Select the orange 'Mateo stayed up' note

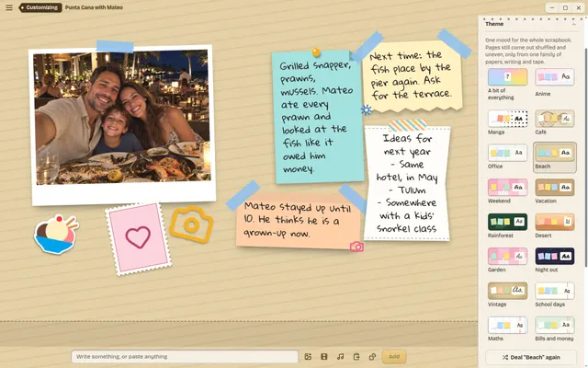pos(298,221)
